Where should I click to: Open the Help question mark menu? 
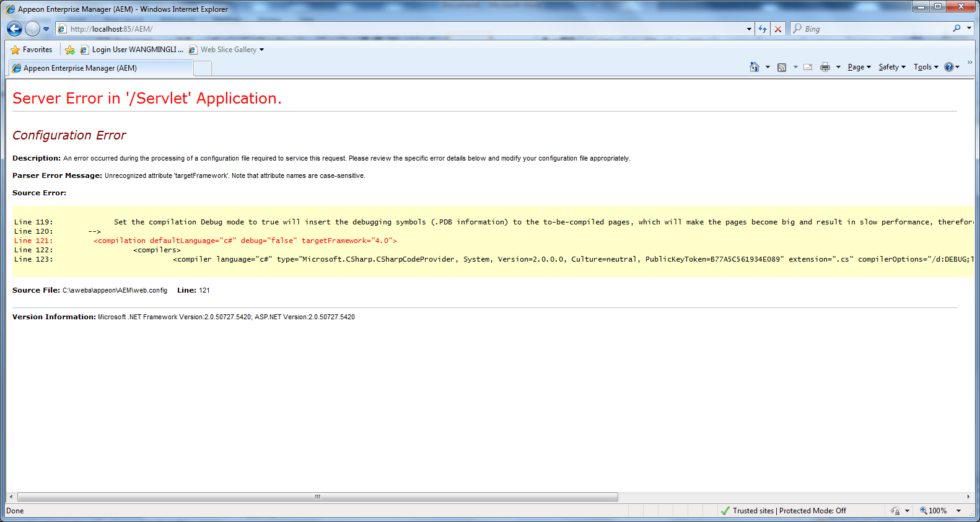tap(952, 67)
